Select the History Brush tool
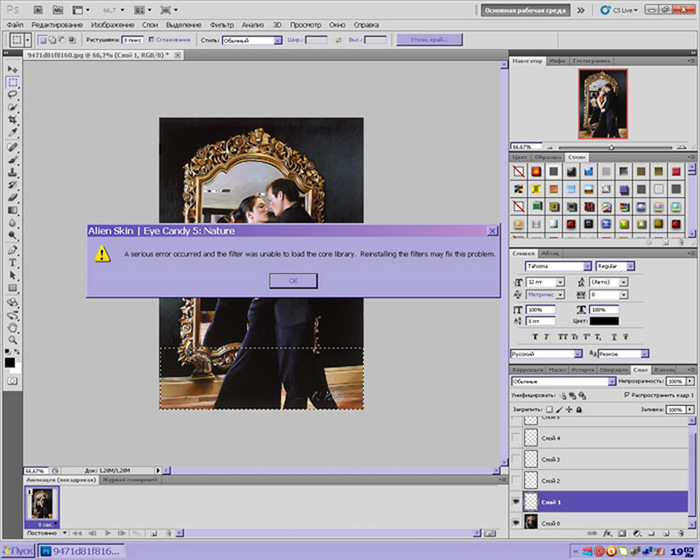700x560 pixels. tap(12, 184)
